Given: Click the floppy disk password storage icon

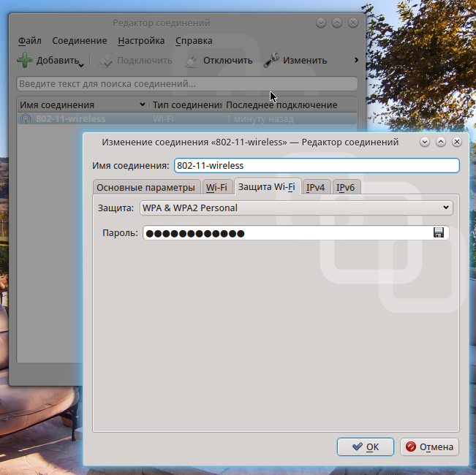Looking at the screenshot, I should click(439, 232).
